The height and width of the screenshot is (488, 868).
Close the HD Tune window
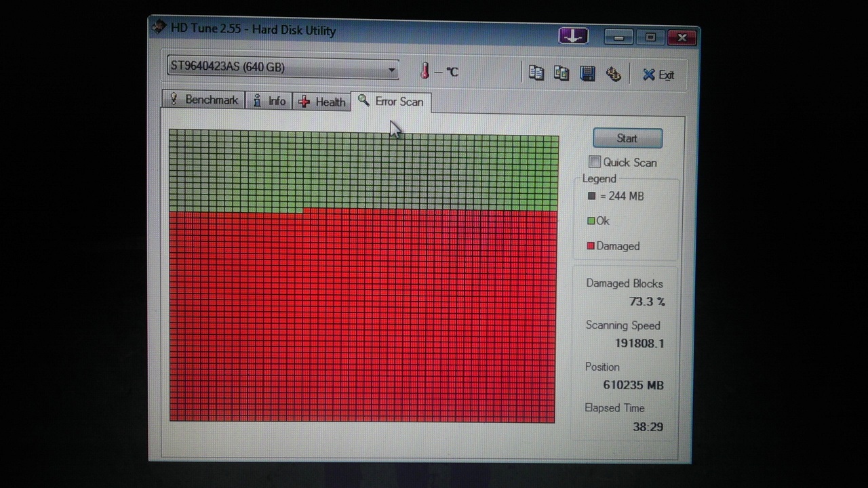[682, 38]
